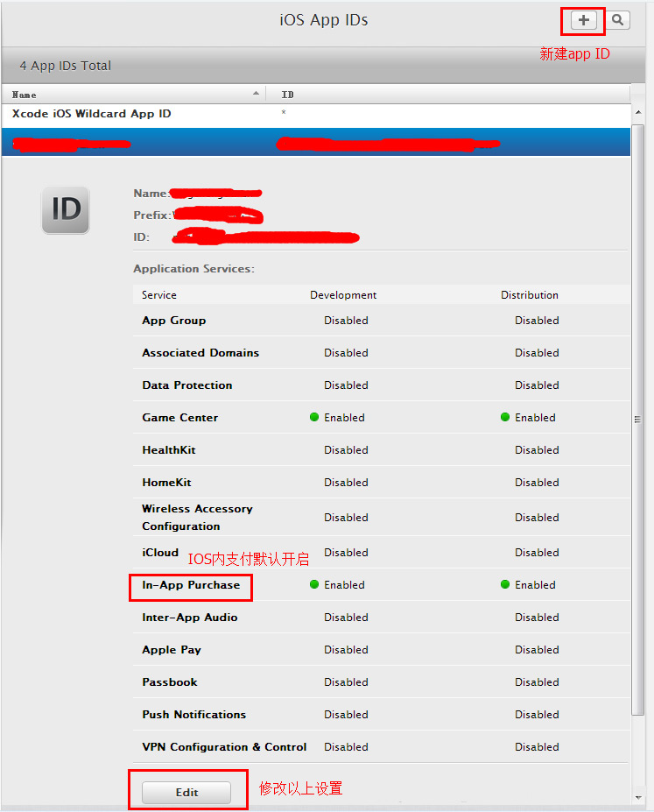Viewport: 654px width, 812px height.
Task: Click the iCloud service label
Action: click(160, 553)
